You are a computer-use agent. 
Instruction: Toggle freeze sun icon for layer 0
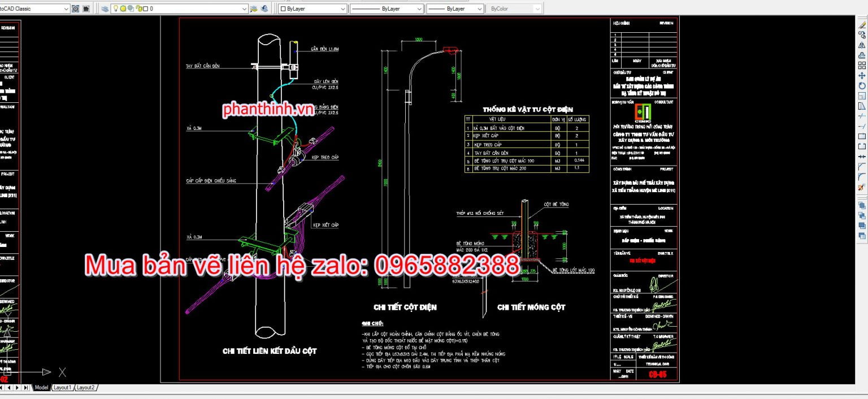click(x=123, y=9)
